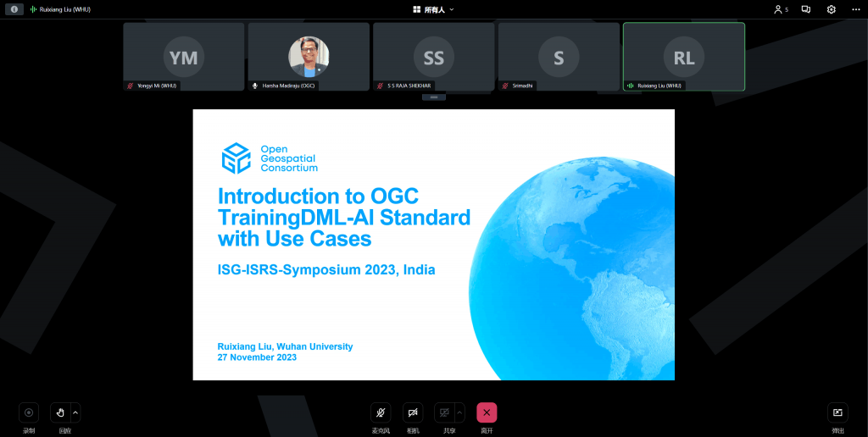
Task: Select Yongyi Mi's video tile
Action: pos(184,57)
